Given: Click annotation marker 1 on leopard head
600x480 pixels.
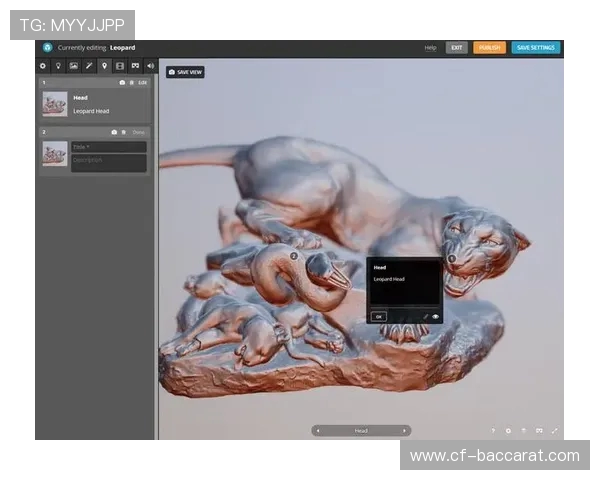Looking at the screenshot, I should click(x=451, y=258).
